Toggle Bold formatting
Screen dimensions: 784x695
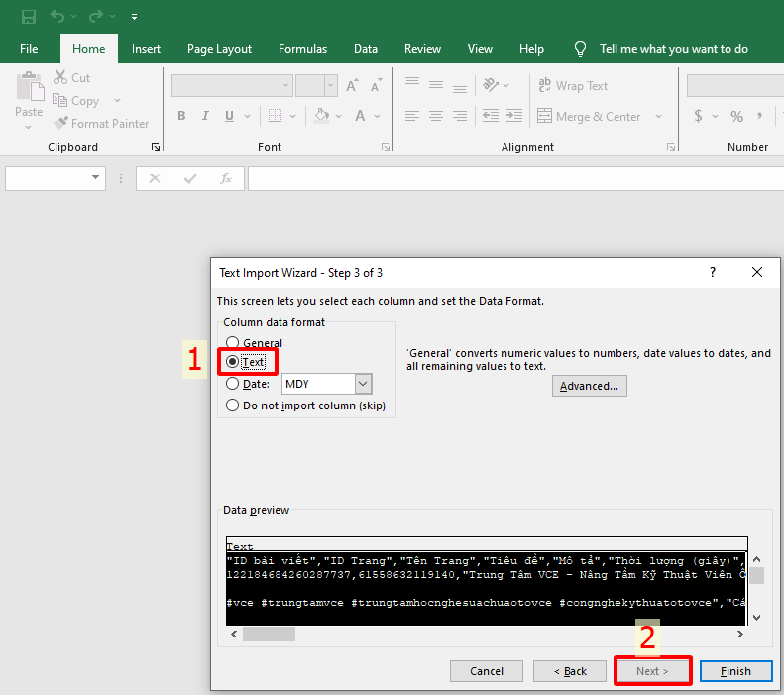click(181, 116)
